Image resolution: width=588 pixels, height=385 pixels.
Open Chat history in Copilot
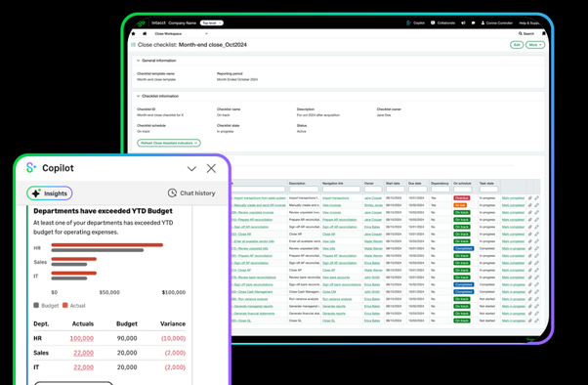pos(191,192)
